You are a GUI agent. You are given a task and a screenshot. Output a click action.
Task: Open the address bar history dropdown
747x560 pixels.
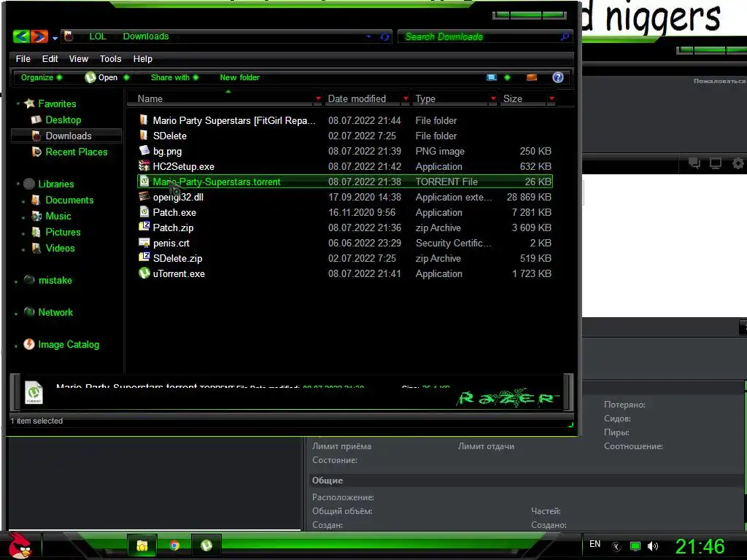(x=368, y=36)
